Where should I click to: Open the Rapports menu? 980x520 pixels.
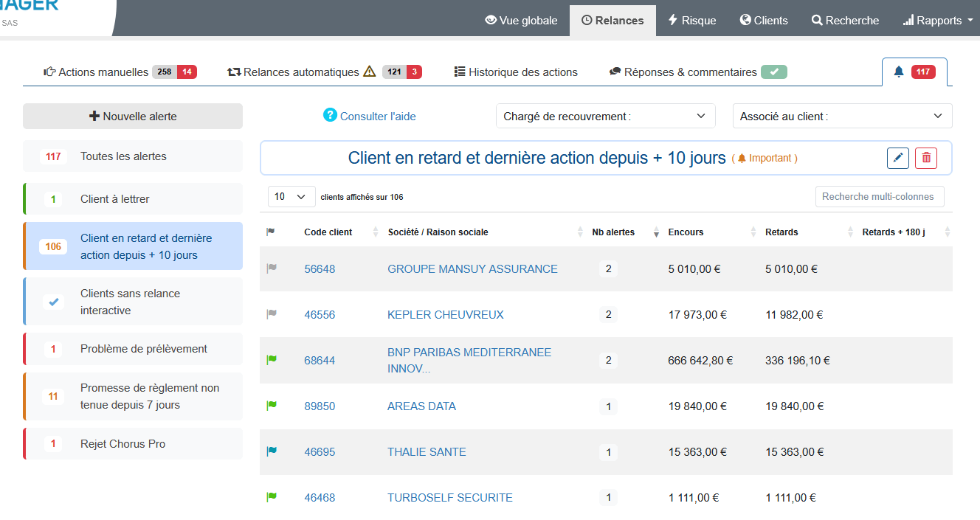point(938,21)
